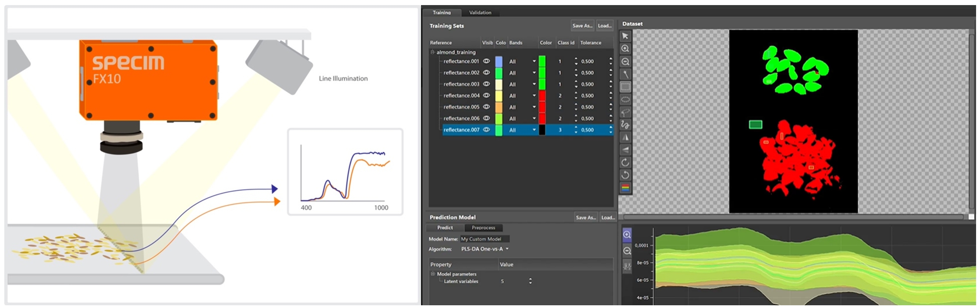Select the magic wand tool
Screen dimensions: 980x308
pyautogui.click(x=625, y=74)
